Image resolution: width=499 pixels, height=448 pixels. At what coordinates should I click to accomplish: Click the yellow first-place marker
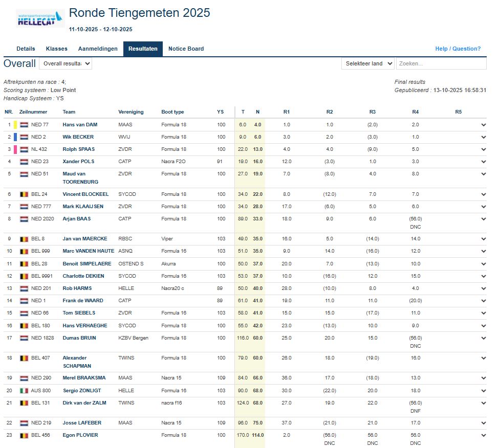pos(15,125)
